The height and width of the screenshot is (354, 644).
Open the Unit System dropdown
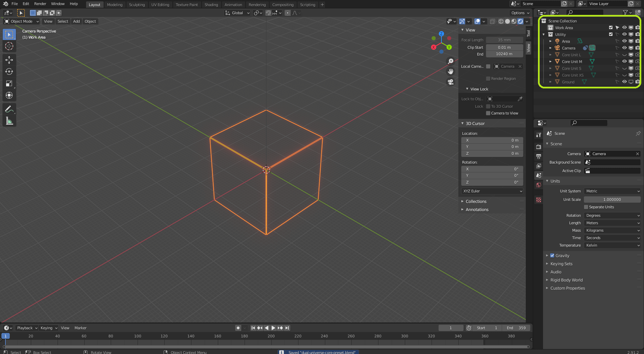pyautogui.click(x=612, y=191)
